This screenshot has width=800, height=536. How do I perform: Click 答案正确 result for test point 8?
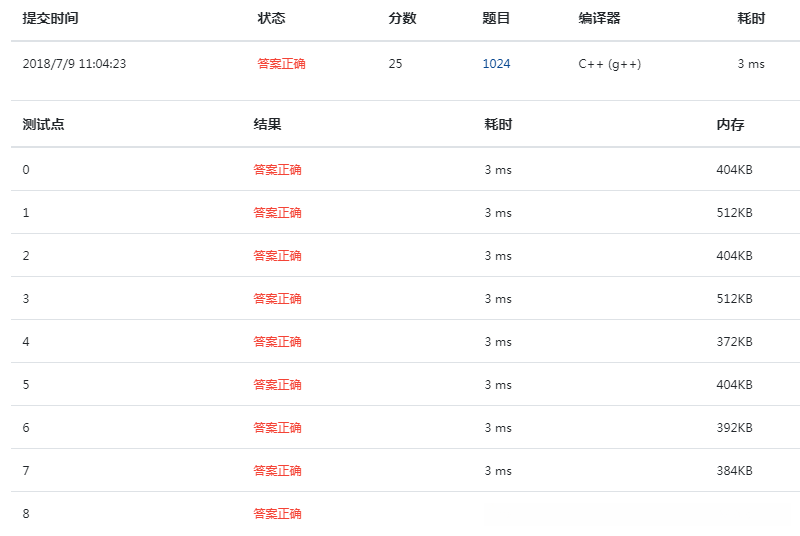tap(277, 514)
